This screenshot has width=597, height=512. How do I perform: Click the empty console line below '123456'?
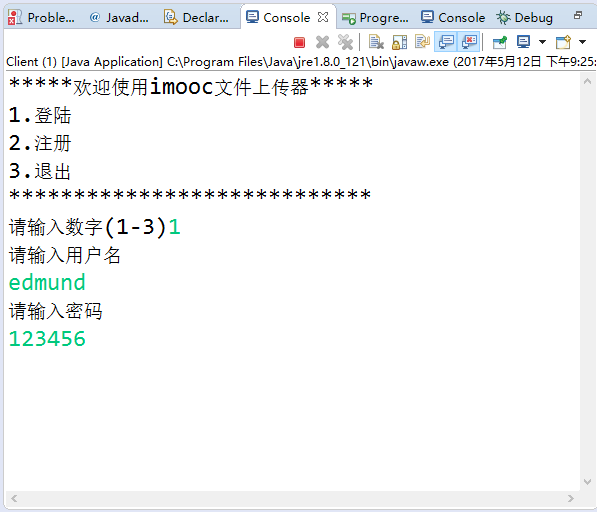(293, 367)
